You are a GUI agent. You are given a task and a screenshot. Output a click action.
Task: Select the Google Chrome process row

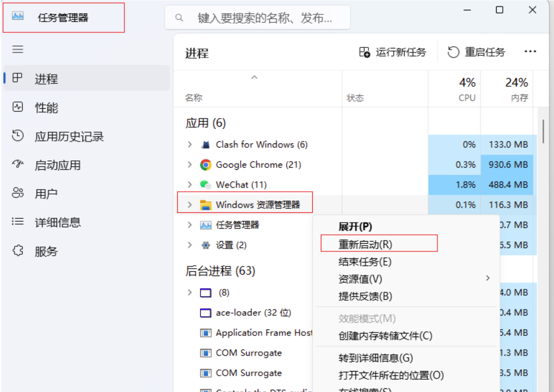(258, 165)
